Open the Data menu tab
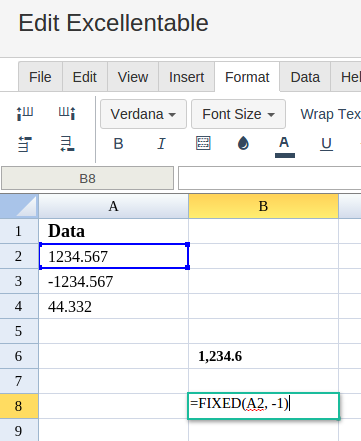Viewport: 361px width, 441px height. click(x=305, y=77)
